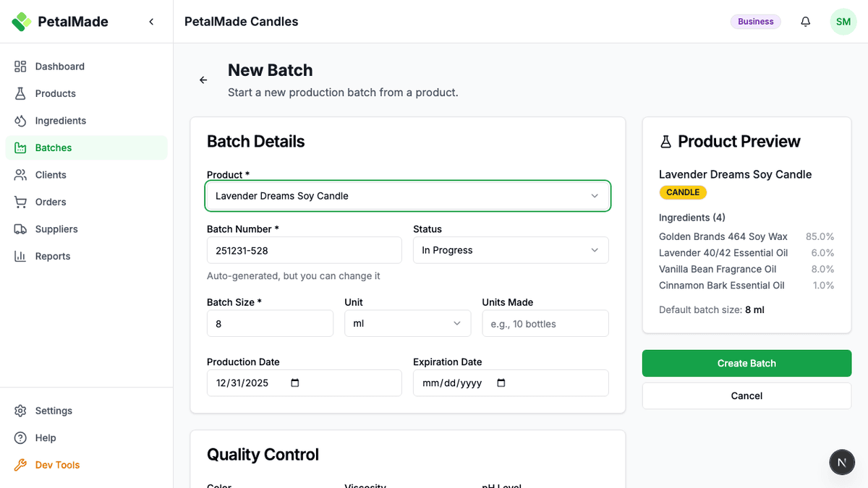Screen dimensions: 868x488
Task: Open the SM profile avatar
Action: [843, 22]
